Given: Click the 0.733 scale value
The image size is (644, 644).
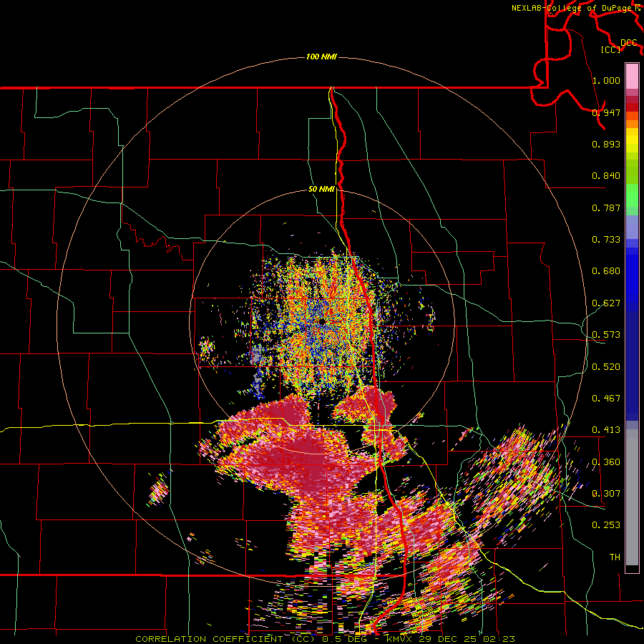Looking at the screenshot, I should [x=606, y=240].
